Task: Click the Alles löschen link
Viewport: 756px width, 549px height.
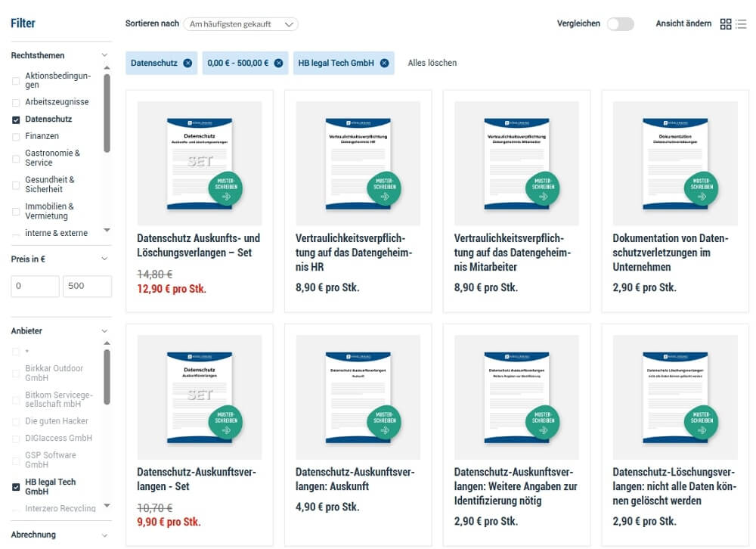Action: pyautogui.click(x=432, y=63)
